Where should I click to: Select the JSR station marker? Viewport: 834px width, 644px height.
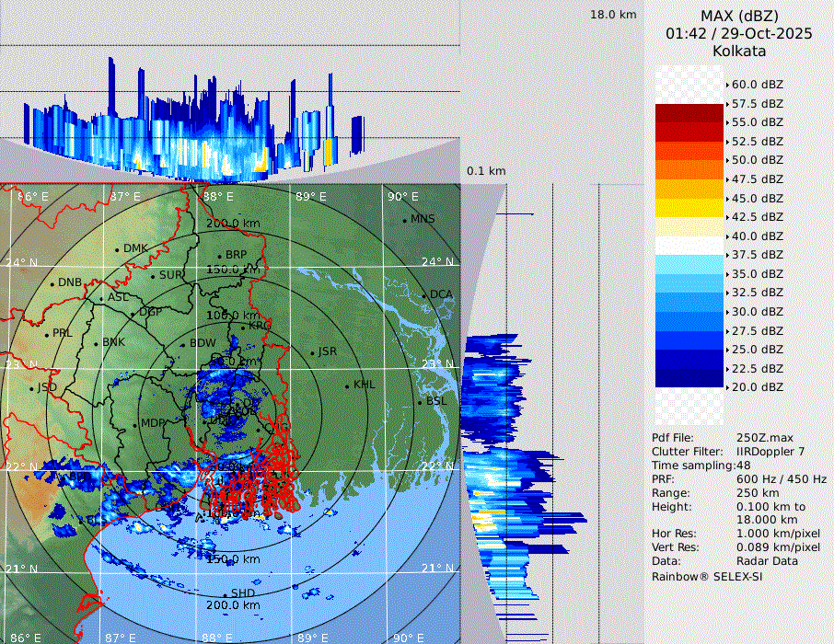click(311, 353)
